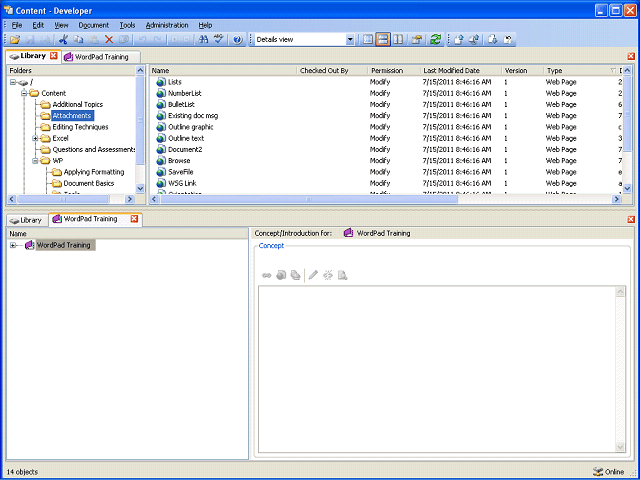Image resolution: width=640 pixels, height=480 pixels.
Task: Switch to upper WordPad Training tab
Action: (101, 57)
